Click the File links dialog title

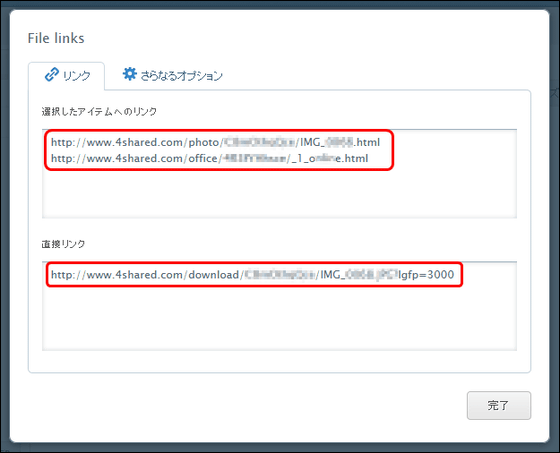point(56,38)
